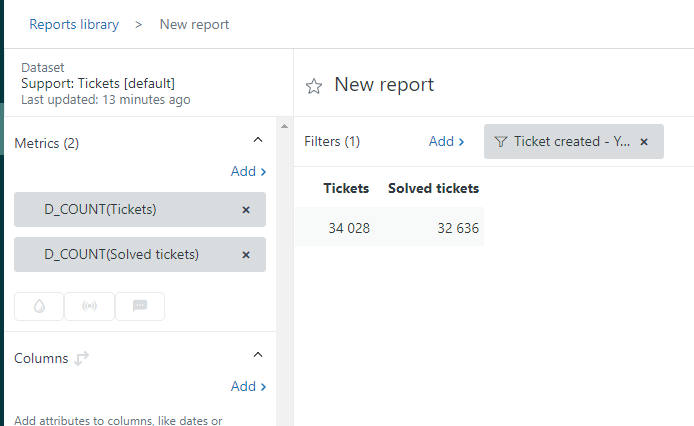694x426 pixels.
Task: Click the speech bubble icon button
Action: tap(140, 306)
